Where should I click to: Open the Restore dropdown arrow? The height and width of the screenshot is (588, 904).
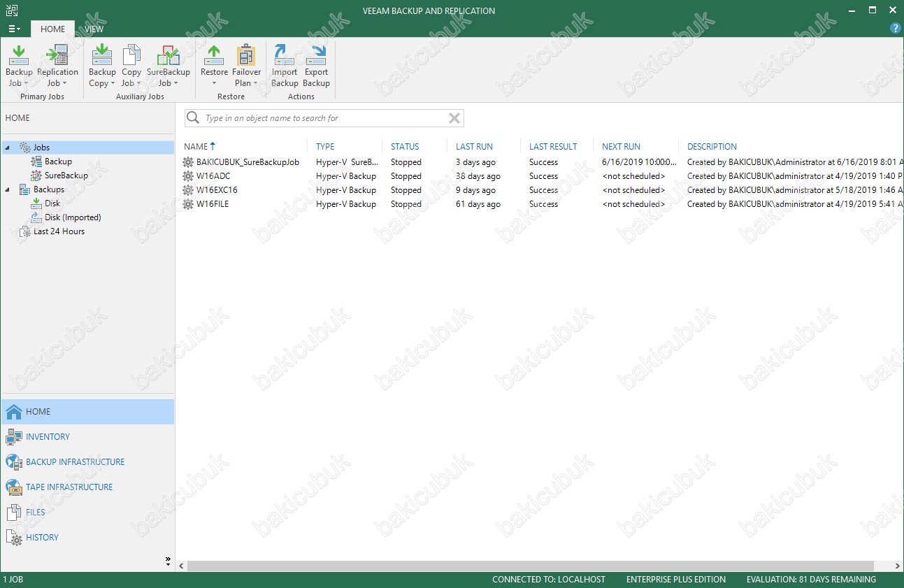pyautogui.click(x=215, y=84)
